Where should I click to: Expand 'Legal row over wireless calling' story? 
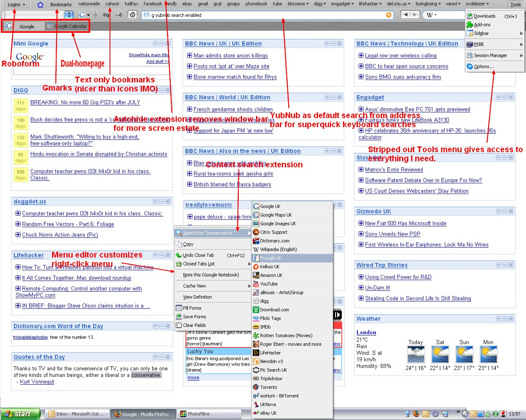(361, 55)
